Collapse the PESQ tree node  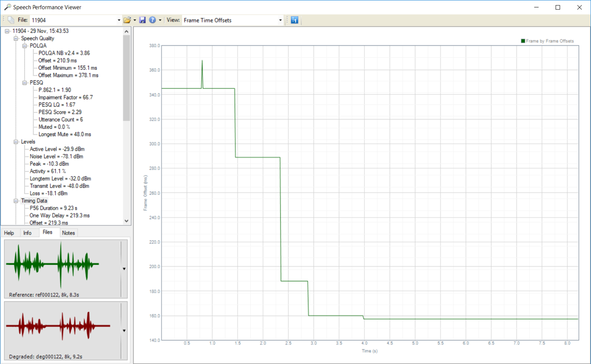tap(25, 82)
